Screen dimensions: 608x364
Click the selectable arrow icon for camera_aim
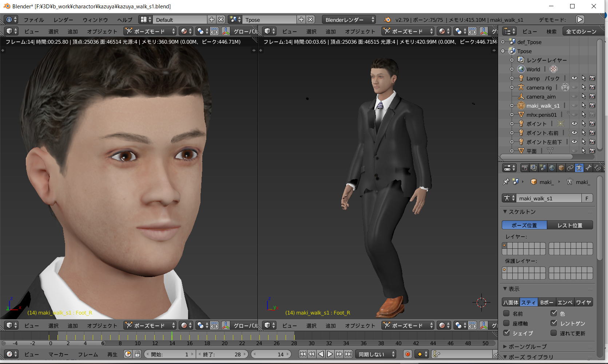[x=584, y=97]
